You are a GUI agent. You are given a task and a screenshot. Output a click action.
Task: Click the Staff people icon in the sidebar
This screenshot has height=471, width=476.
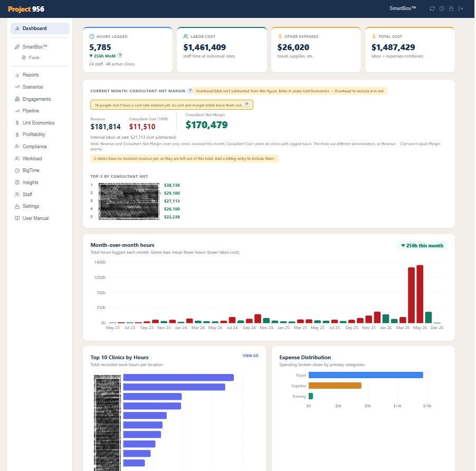(17, 194)
